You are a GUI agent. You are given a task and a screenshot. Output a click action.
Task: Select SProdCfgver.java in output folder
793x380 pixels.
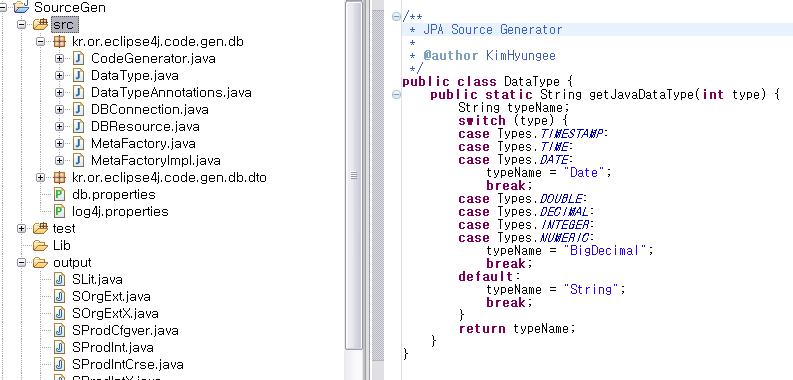(125, 330)
